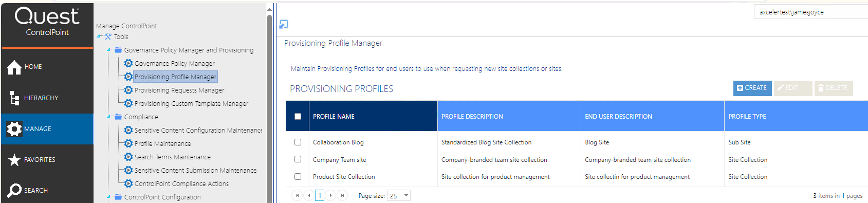Tick the select-all checkbox in the table header
This screenshot has width=868, height=203.
298,117
